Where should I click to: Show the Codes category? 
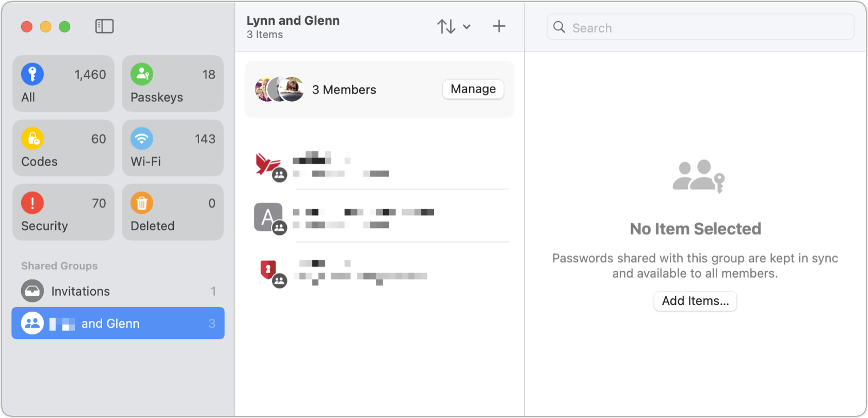[63, 148]
